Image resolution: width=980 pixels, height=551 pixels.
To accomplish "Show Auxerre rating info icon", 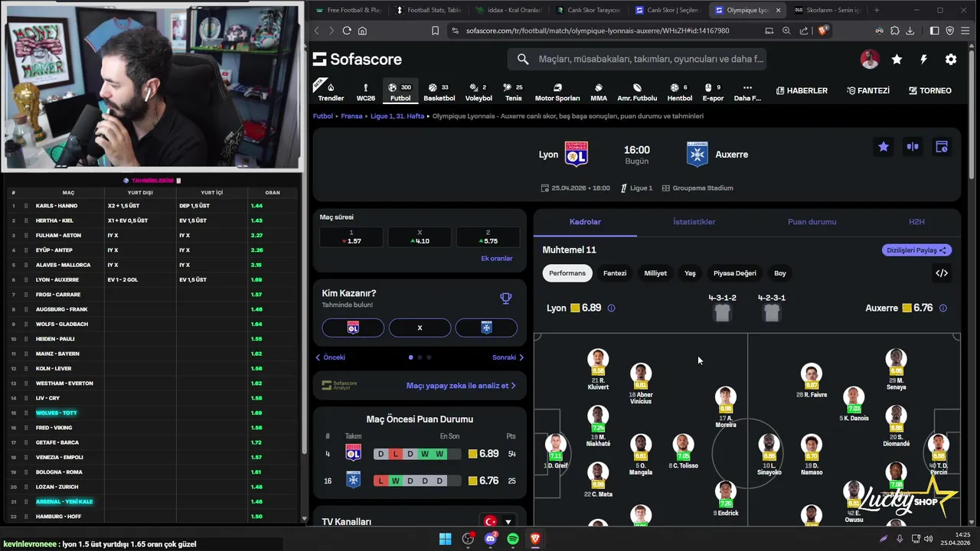I will (942, 308).
